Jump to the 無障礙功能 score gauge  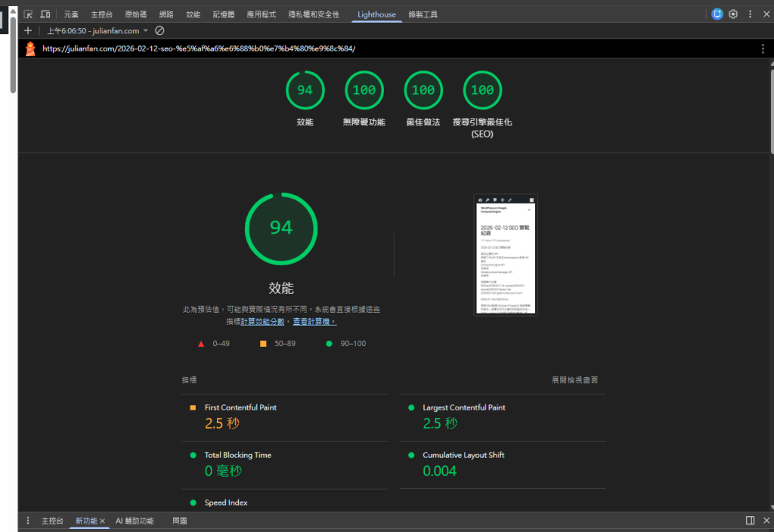[364, 91]
